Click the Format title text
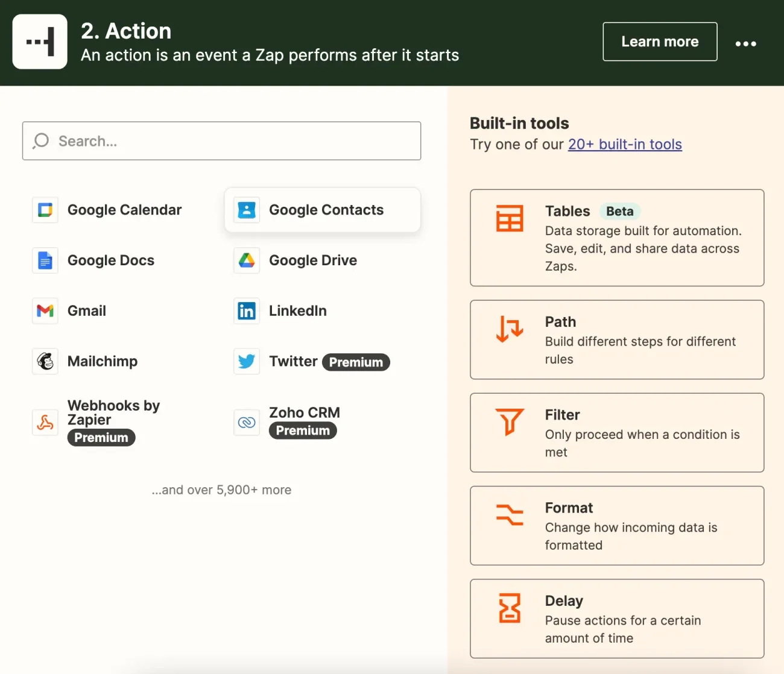784x674 pixels. coord(569,508)
